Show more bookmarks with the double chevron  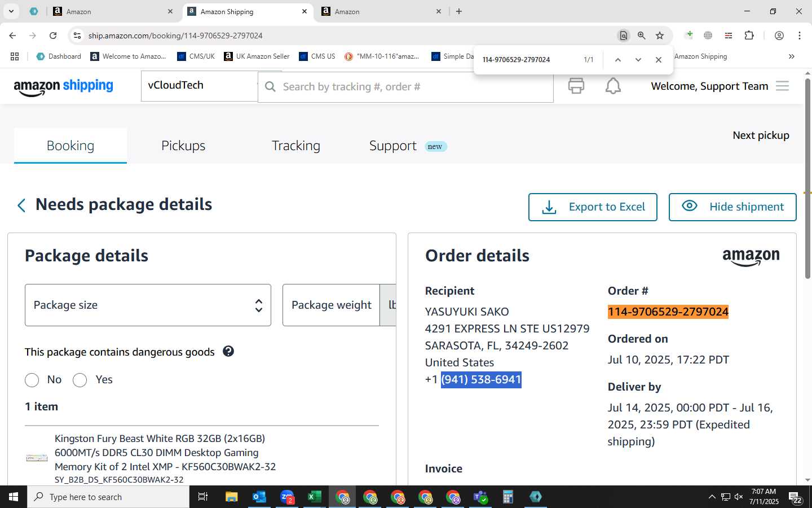pos(792,56)
